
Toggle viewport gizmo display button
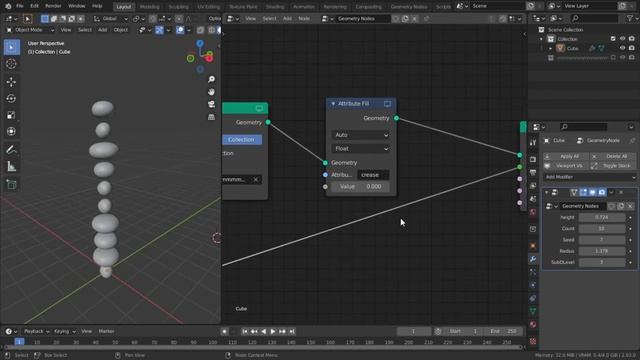coord(159,30)
